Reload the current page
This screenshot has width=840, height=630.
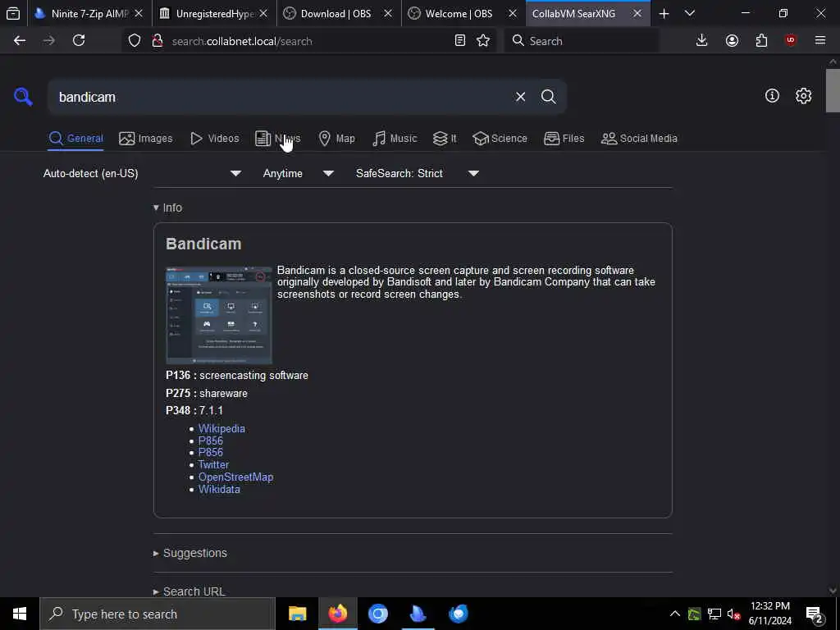coord(79,41)
